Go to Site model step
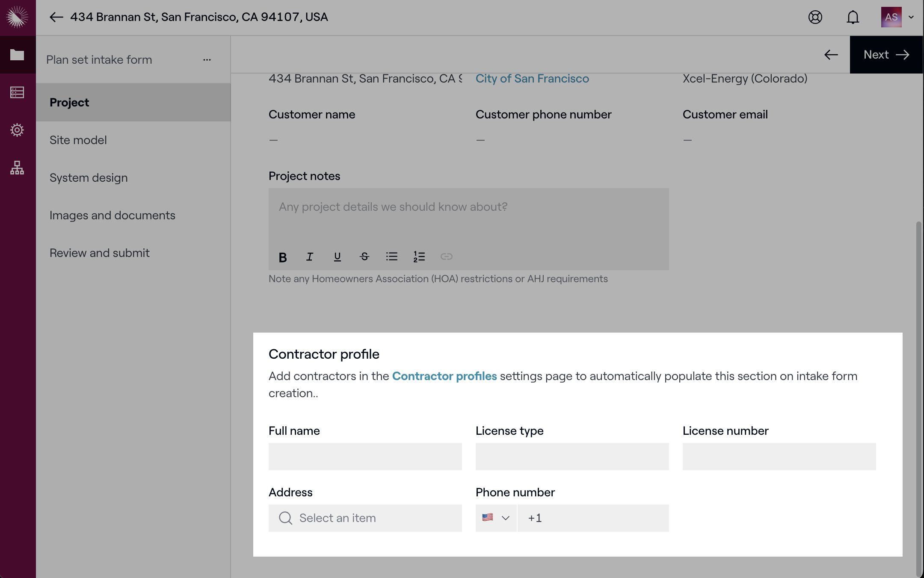This screenshot has width=924, height=578. pos(78,140)
